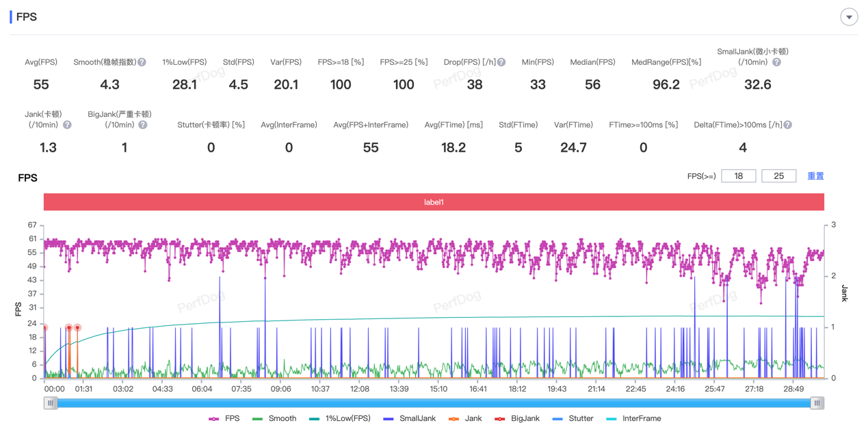Toggle BigJank series in the legend
The image size is (868, 425).
[x=516, y=418]
